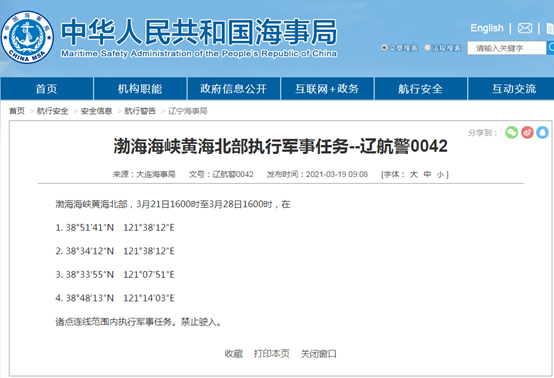Click the publish time 2021-03-19 09:08
This screenshot has height=378, width=554.
pyautogui.click(x=337, y=174)
